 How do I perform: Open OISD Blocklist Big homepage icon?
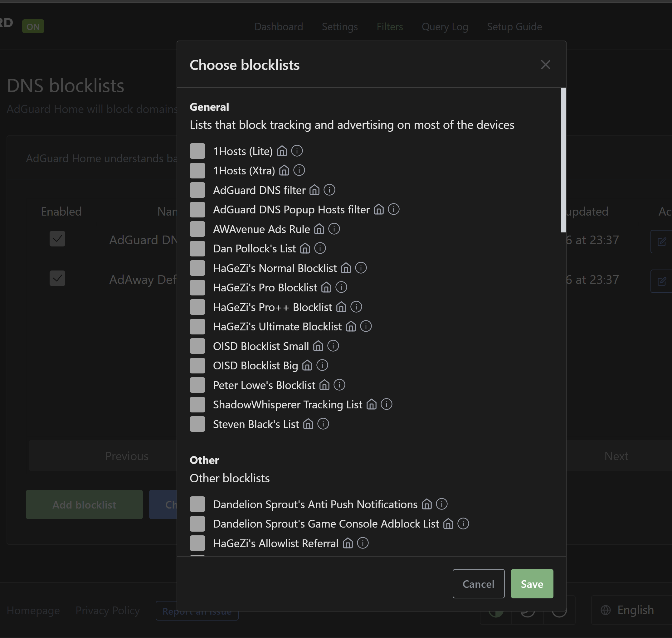(x=307, y=366)
